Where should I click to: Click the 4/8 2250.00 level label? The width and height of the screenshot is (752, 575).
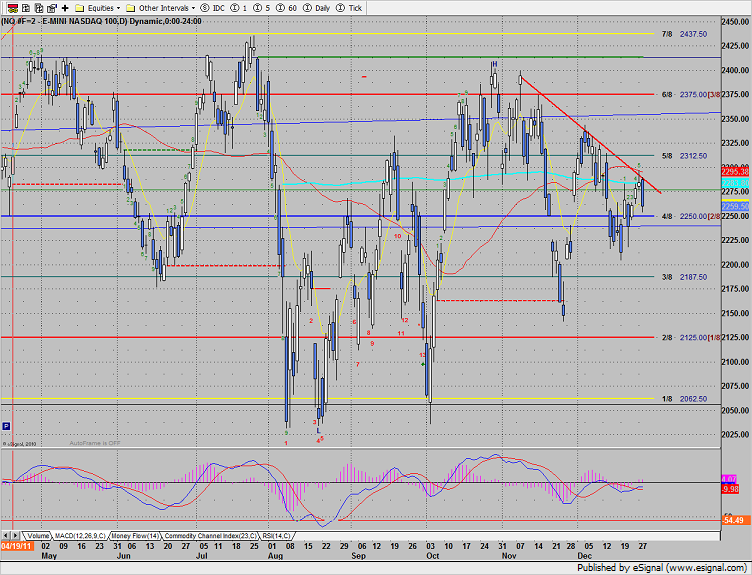coord(684,216)
